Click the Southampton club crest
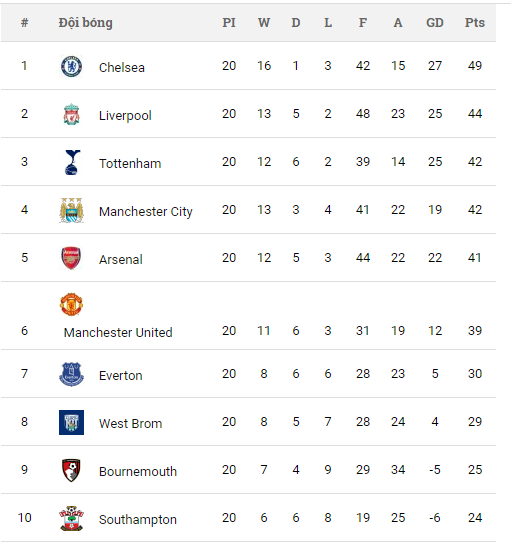The height and width of the screenshot is (545, 511). coord(71,518)
